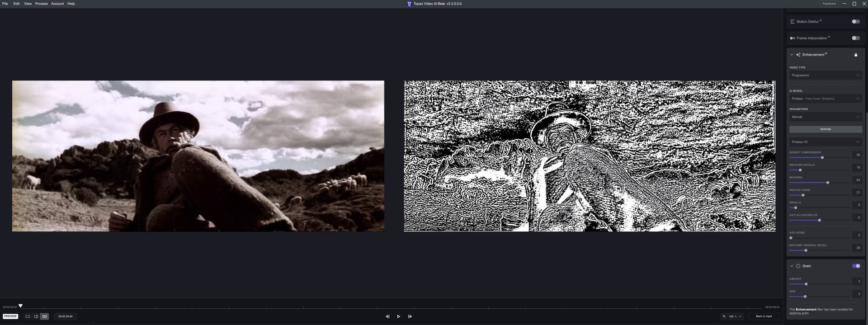
Task: Click the Enhancement lock icon
Action: coord(856,55)
